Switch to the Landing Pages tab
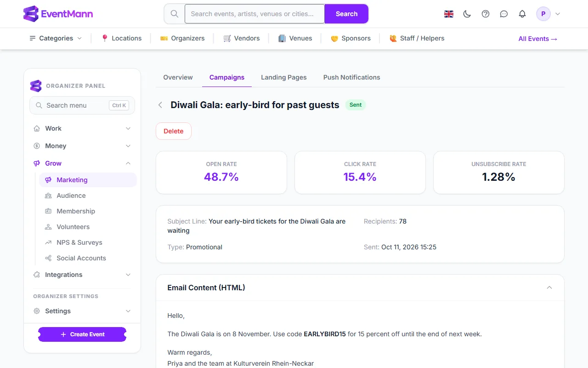 point(284,77)
